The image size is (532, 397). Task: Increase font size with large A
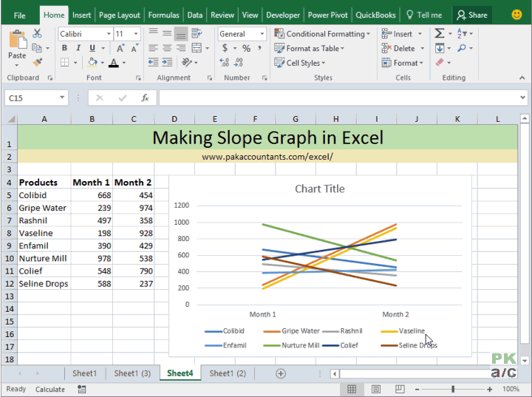pyautogui.click(x=120, y=48)
